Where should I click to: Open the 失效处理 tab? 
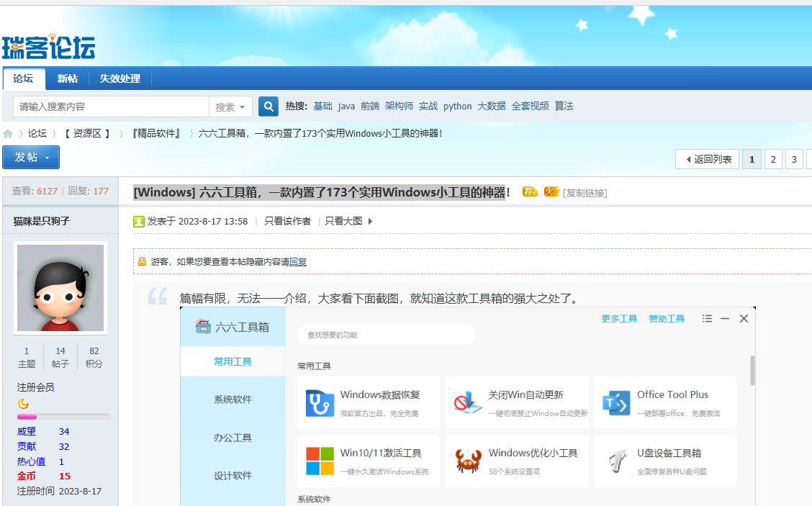coord(119,78)
